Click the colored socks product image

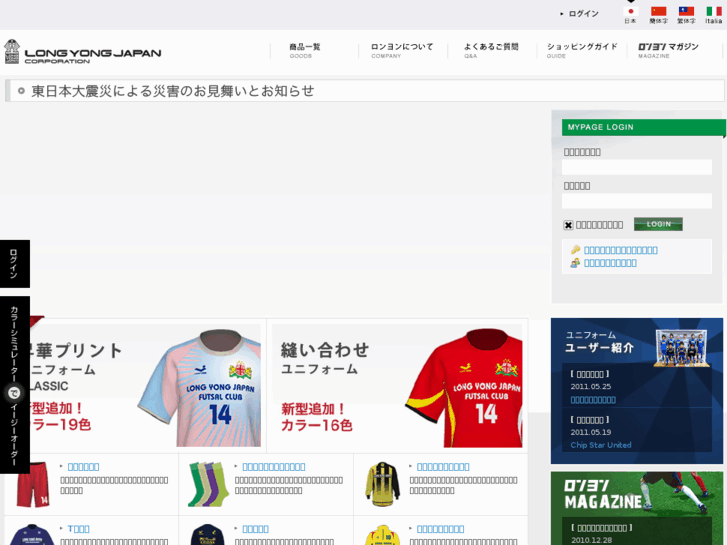point(208,484)
